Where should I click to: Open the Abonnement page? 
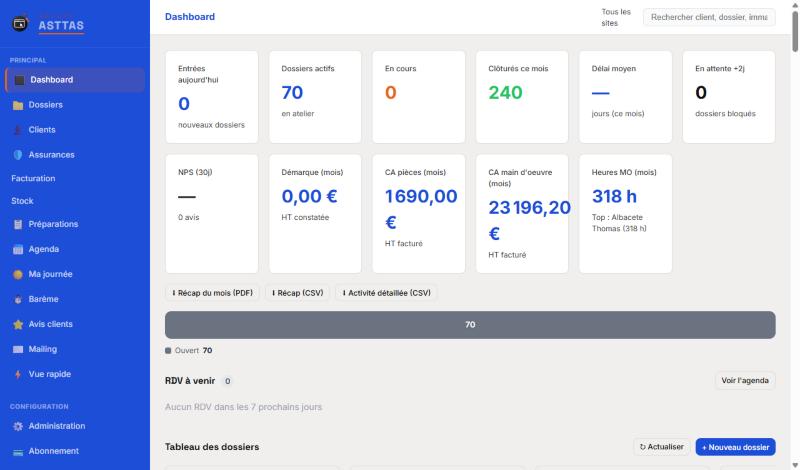pyautogui.click(x=74, y=451)
